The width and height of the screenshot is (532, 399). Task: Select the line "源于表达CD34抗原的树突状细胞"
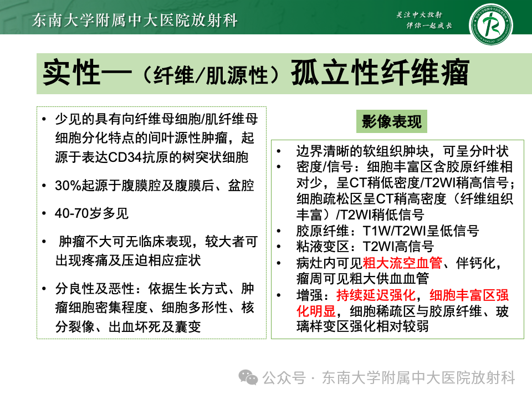pos(152,157)
